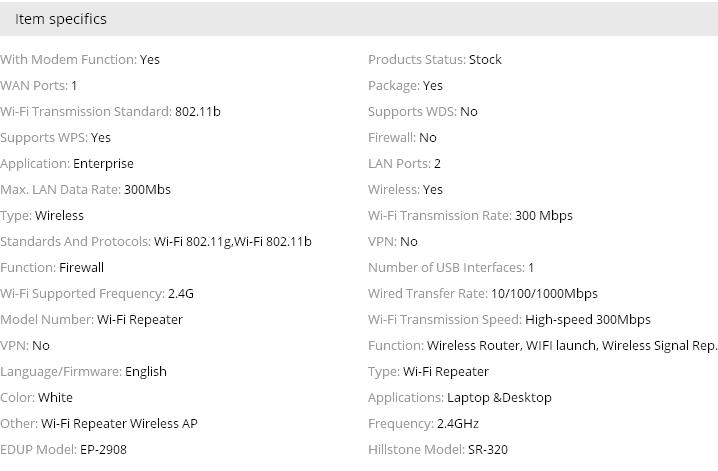
Task: Click the Standards And Protocols value
Action: [x=233, y=242]
